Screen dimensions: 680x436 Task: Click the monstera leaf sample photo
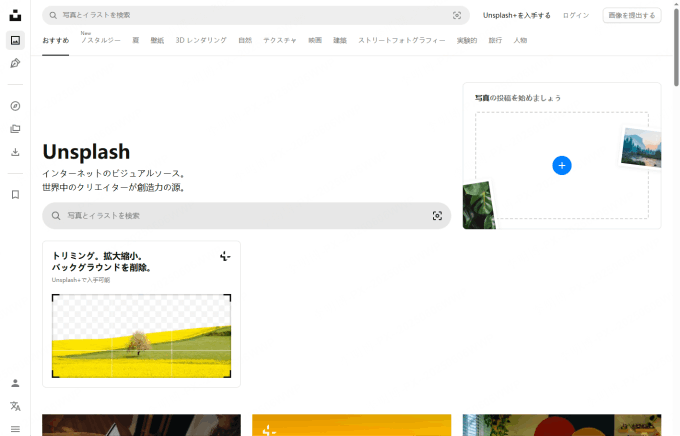pyautogui.click(x=479, y=205)
